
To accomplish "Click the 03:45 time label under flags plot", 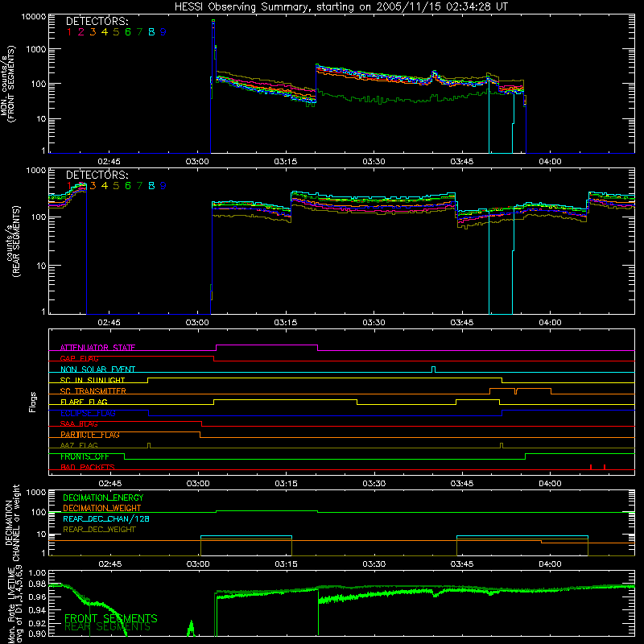I will [462, 484].
